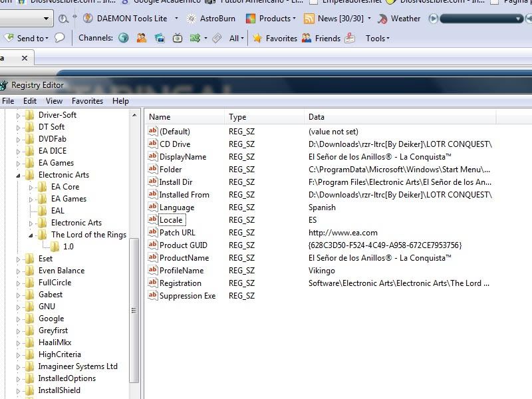Expand the DT Soft registry key
Viewport: 532px width, 399px height.
[19, 128]
